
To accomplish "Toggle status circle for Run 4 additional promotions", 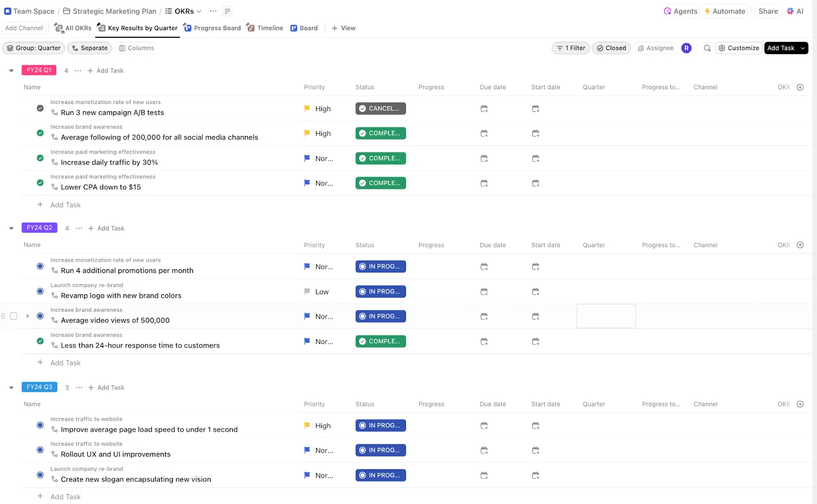I will coord(40,266).
